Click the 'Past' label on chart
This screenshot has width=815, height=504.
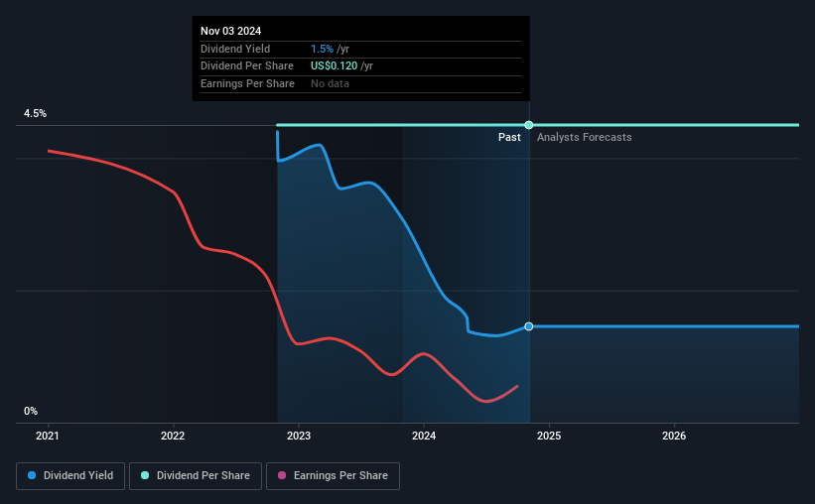point(509,137)
